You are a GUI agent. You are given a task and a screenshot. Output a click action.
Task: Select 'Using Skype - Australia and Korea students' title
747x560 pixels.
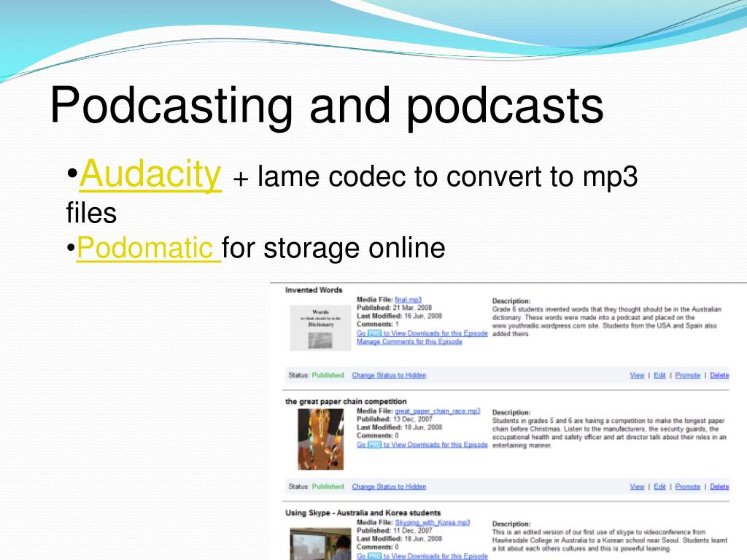coord(363,513)
